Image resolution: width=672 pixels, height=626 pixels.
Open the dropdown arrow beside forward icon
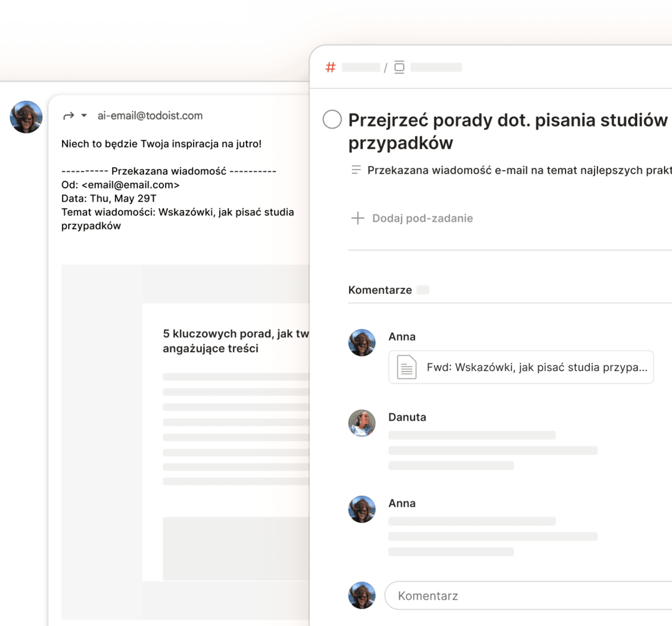(x=84, y=115)
